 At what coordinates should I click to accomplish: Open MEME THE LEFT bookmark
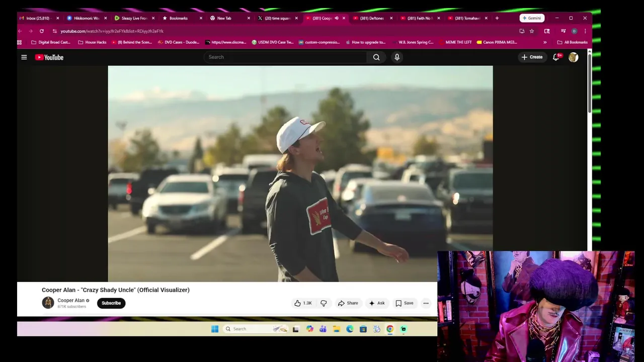pos(455,42)
